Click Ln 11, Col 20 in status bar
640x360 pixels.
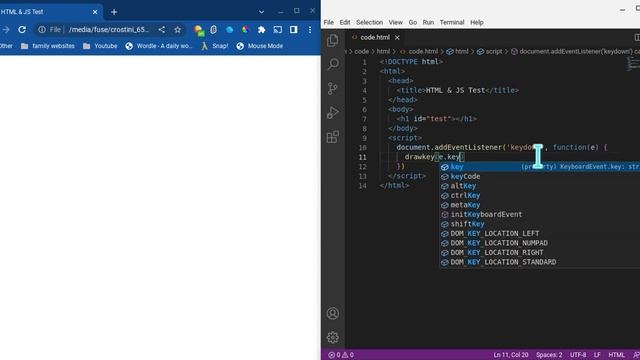(511, 355)
